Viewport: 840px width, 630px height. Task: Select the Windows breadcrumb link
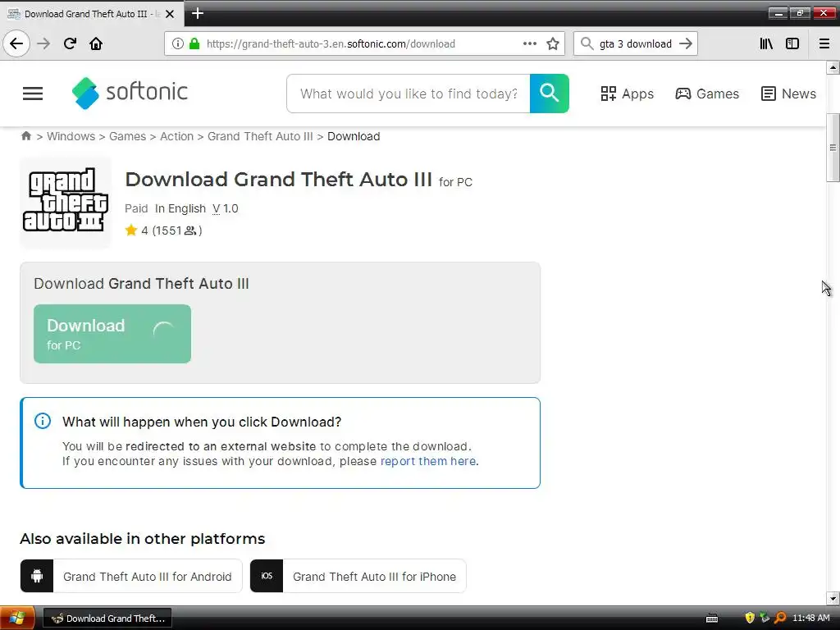pyautogui.click(x=71, y=137)
